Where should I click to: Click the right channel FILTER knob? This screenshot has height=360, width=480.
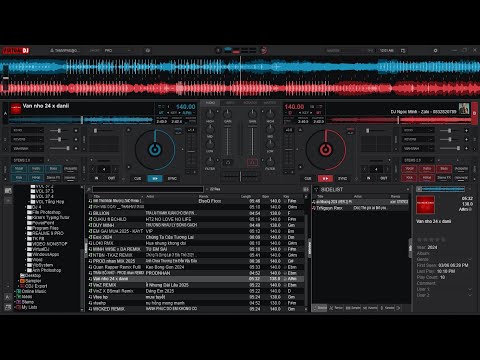[x=270, y=162]
